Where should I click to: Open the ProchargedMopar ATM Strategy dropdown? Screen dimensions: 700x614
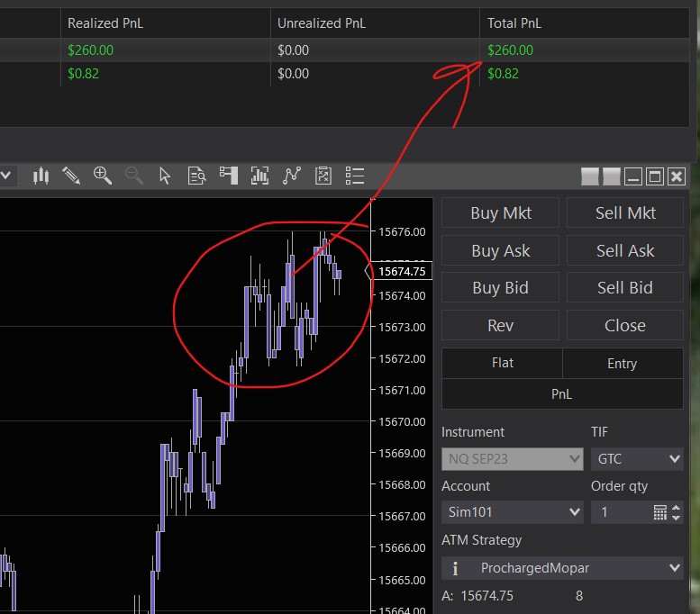coord(562,567)
